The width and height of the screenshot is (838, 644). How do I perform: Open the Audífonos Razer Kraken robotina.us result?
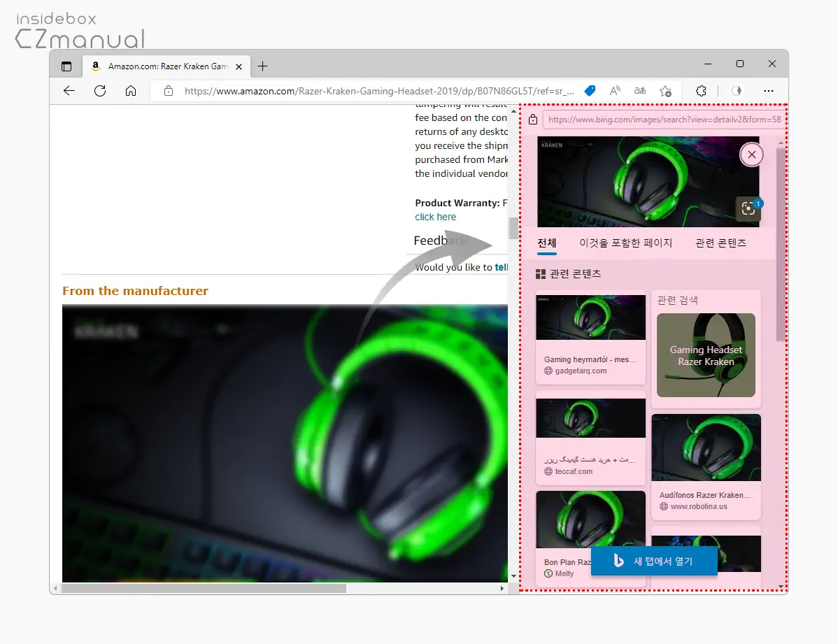pyautogui.click(x=706, y=466)
